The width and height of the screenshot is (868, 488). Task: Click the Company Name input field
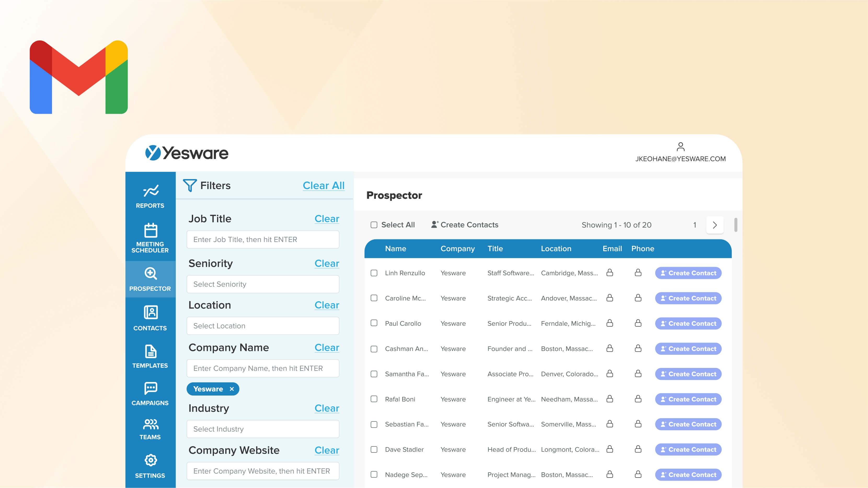(263, 368)
